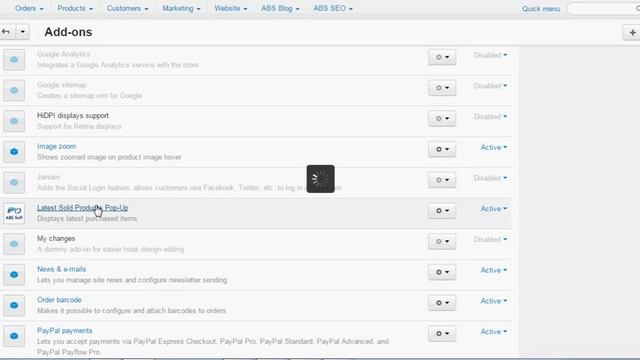
Task: Open the Orders menu
Action: coord(29,8)
